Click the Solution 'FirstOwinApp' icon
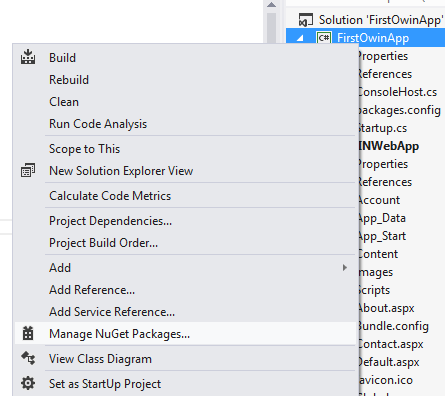Viewport: 445px width, 396px height. pos(306,20)
